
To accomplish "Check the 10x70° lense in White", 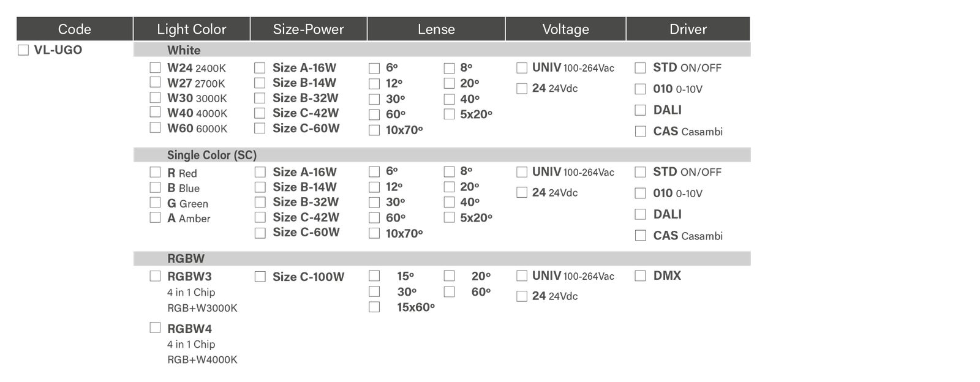I will 374,130.
